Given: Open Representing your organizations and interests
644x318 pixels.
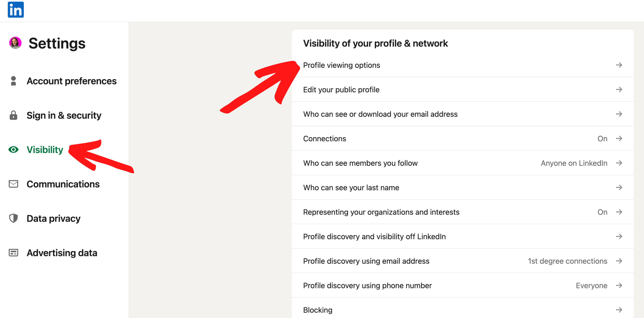Looking at the screenshot, I should click(381, 212).
